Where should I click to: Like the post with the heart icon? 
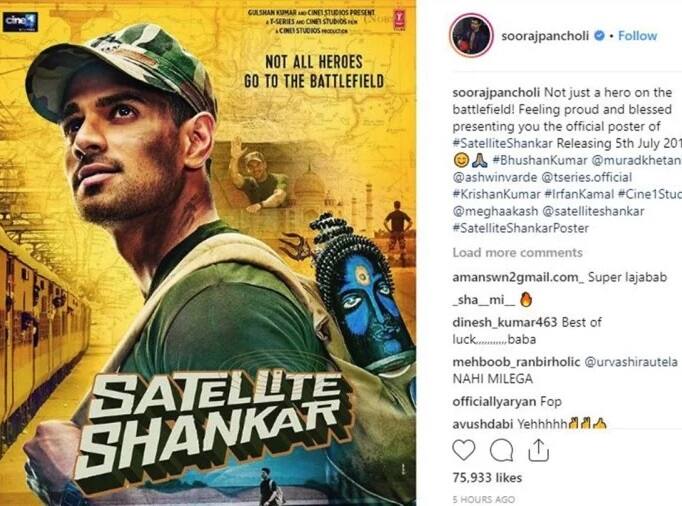pyautogui.click(x=464, y=450)
